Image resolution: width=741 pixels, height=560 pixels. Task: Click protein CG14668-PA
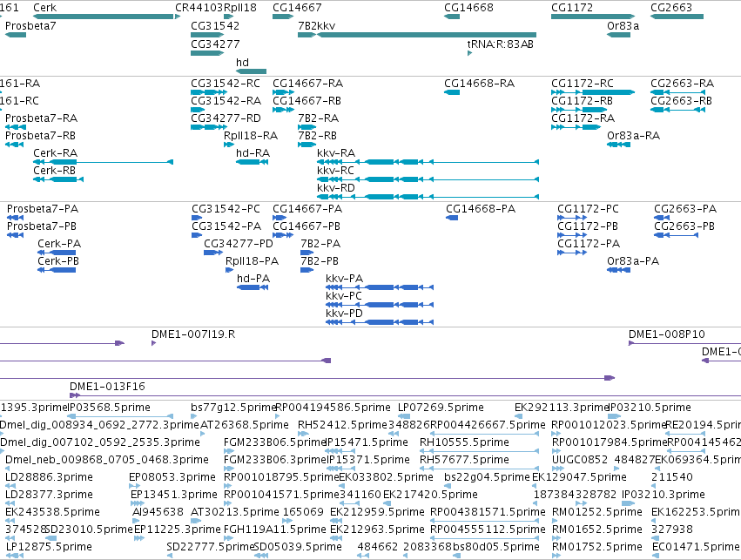(452, 218)
